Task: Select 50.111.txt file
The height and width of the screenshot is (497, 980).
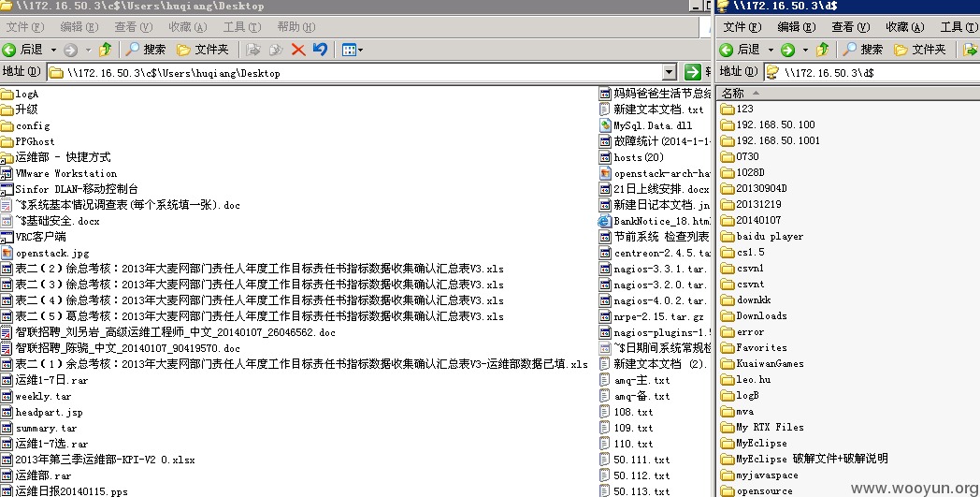Action: click(x=634, y=460)
